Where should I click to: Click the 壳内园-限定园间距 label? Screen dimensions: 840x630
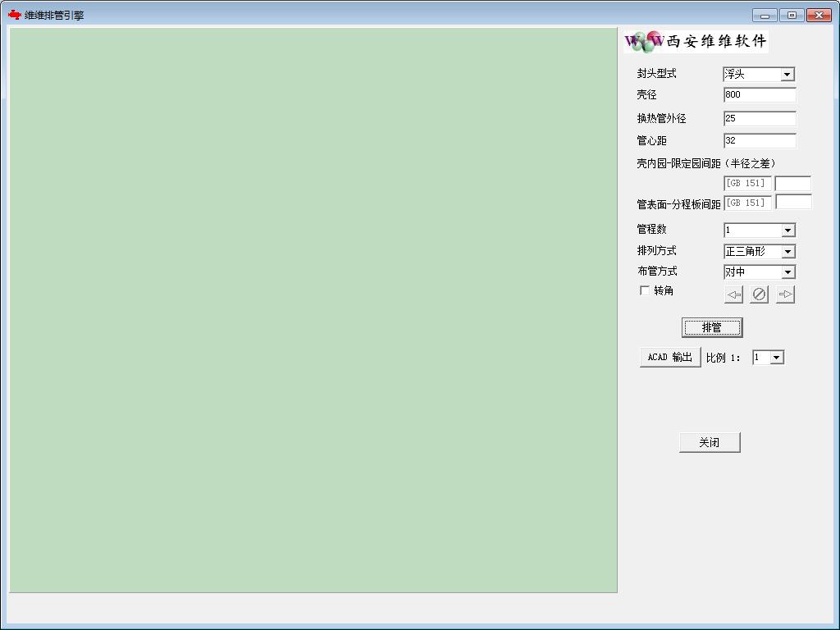[706, 163]
